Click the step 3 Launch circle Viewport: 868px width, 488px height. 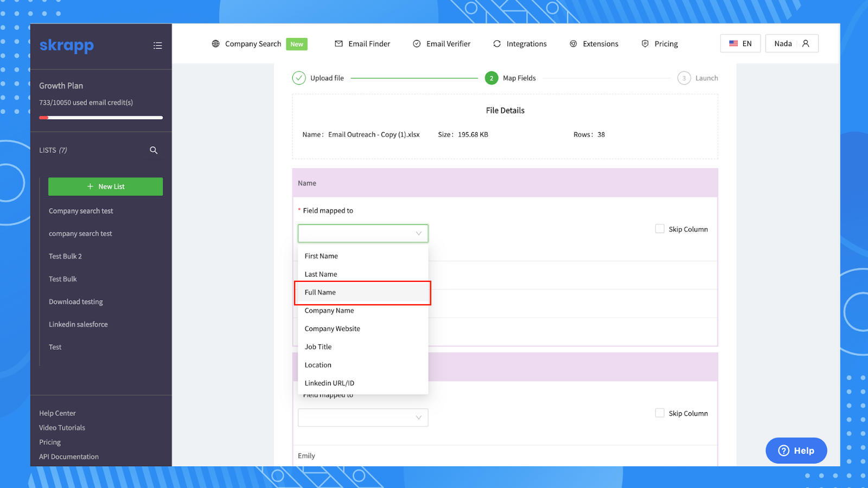click(x=684, y=78)
